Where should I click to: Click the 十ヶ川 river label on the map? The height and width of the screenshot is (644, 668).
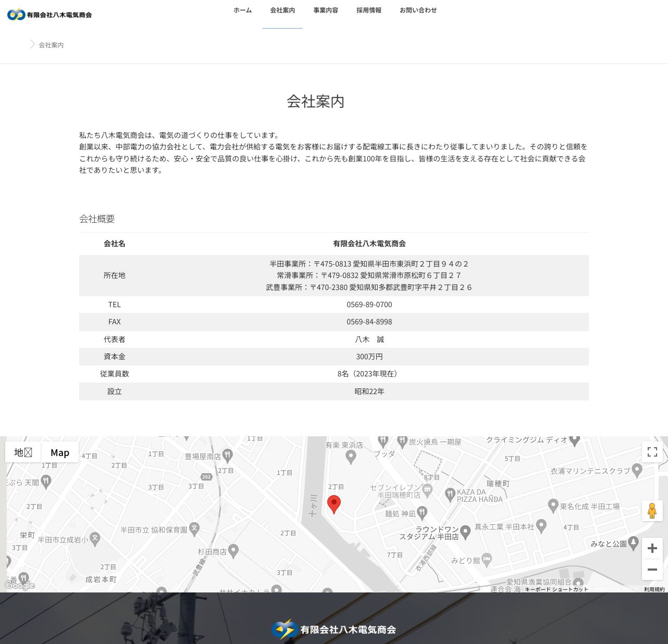tap(313, 505)
